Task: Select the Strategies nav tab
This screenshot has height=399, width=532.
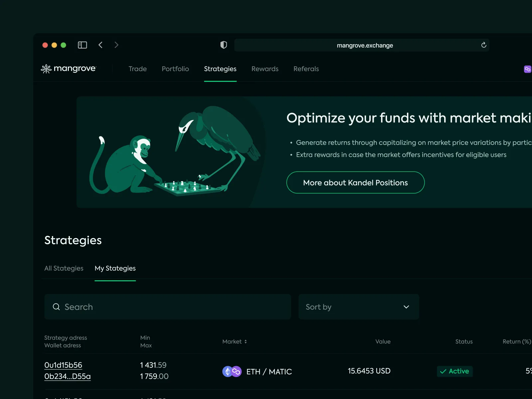Action: coord(220,69)
